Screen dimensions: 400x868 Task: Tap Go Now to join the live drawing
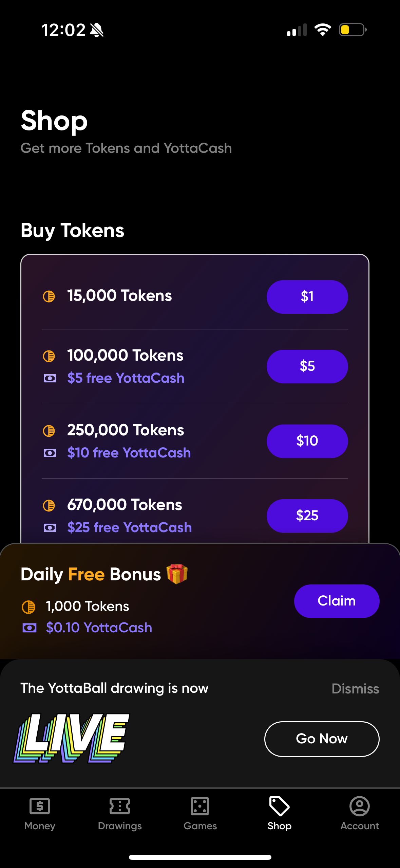click(322, 739)
